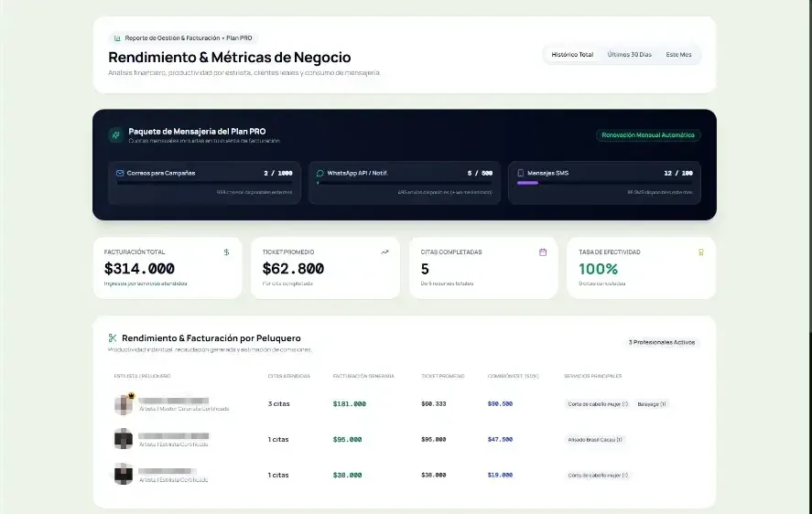The image size is (812, 514).
Task: Click the Balayage (1) service tag
Action: tap(652, 403)
